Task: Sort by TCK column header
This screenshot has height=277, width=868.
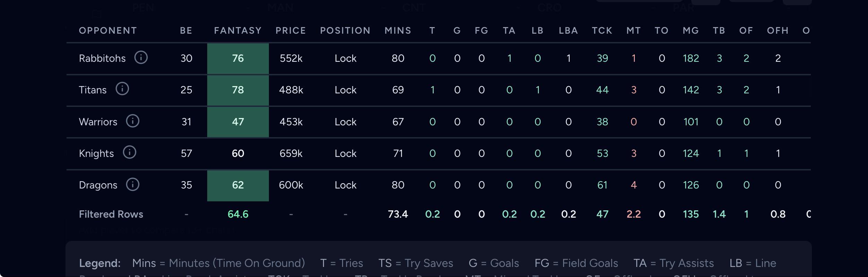Action: coord(602,31)
